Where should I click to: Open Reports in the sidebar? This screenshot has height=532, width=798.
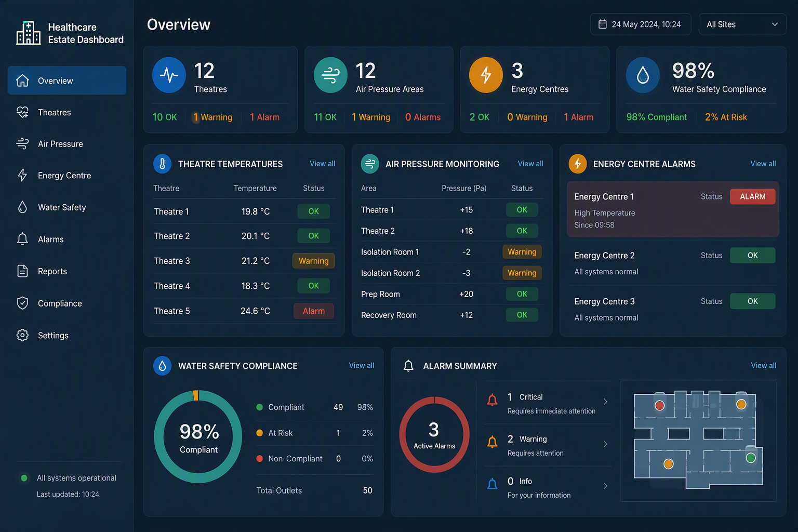coord(67,271)
